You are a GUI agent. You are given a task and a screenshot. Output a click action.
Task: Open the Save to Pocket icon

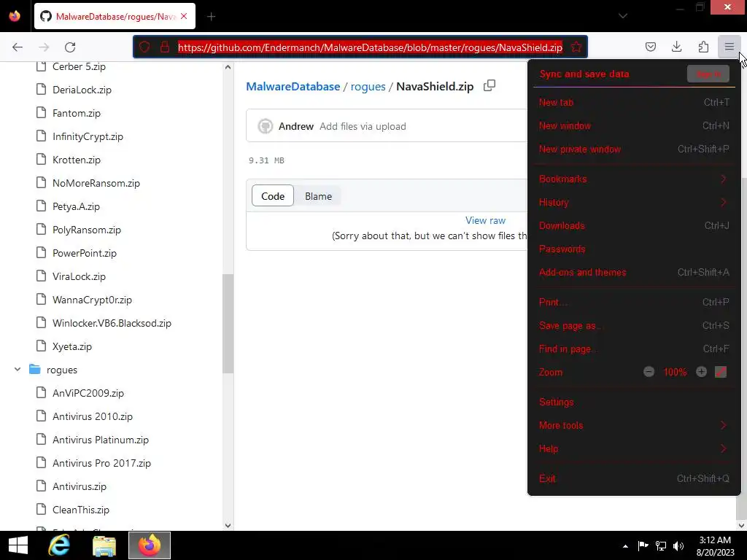point(650,47)
